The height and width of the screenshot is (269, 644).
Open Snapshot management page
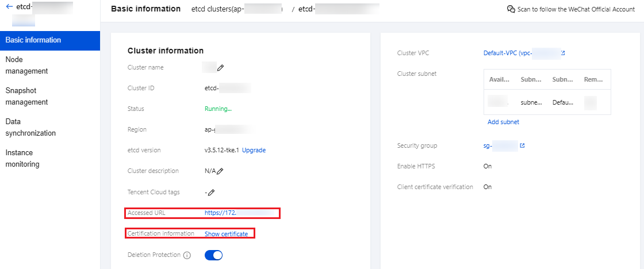[x=26, y=97]
